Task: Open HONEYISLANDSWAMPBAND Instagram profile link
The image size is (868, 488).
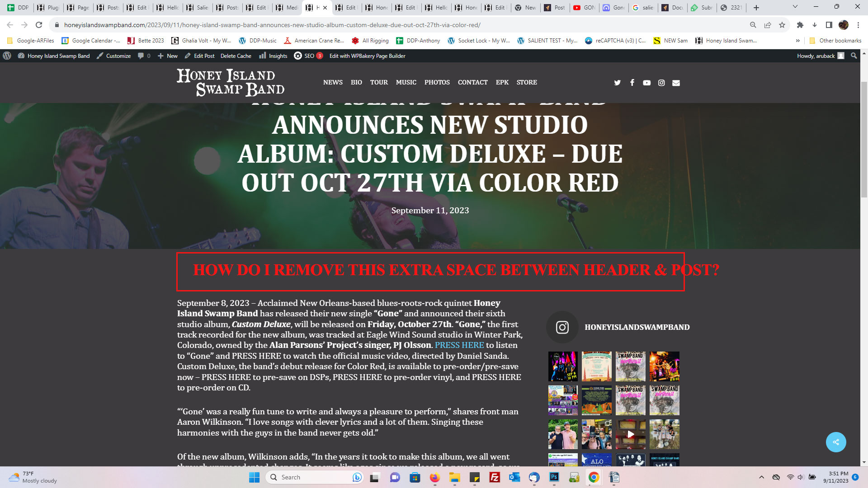Action: pos(637,327)
